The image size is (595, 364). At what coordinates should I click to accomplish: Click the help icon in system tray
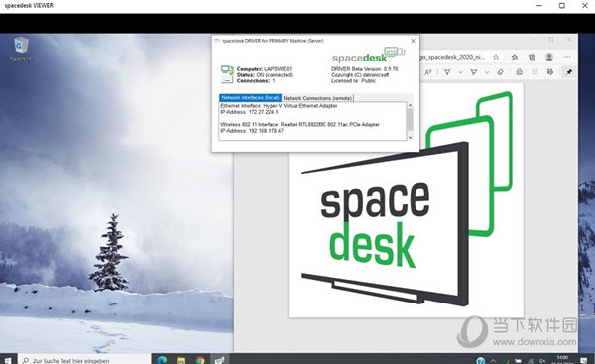480,361
